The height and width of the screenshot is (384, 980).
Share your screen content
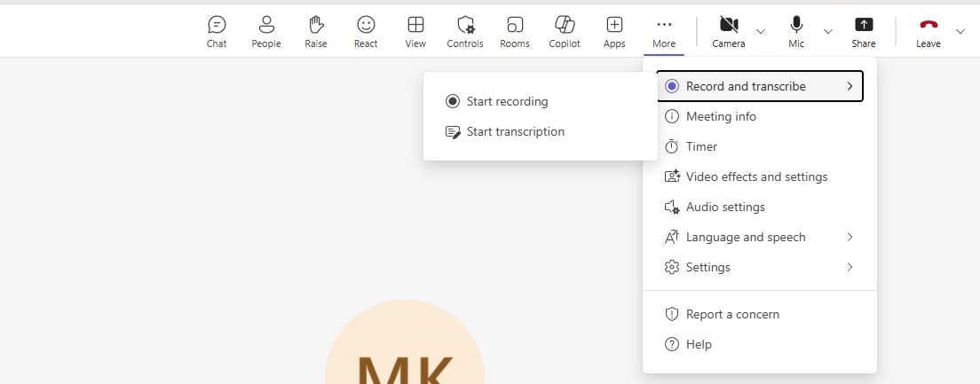coord(863,32)
